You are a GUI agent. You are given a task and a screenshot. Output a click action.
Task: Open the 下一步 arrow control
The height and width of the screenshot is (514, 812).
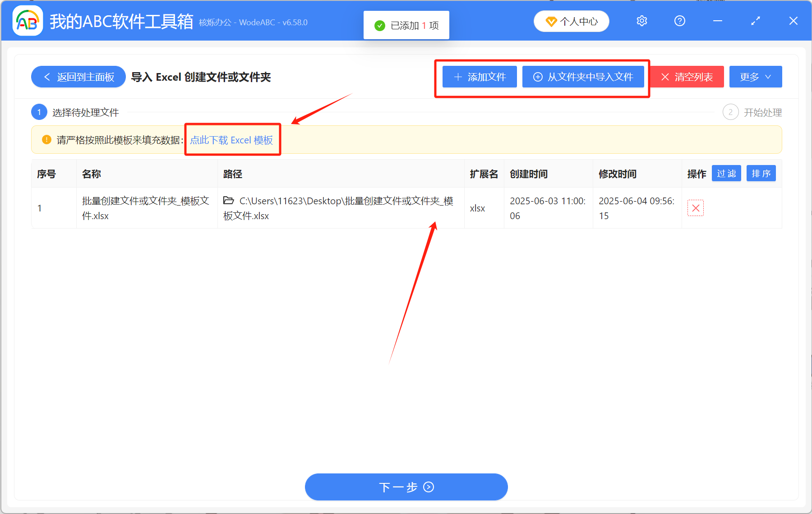(428, 487)
